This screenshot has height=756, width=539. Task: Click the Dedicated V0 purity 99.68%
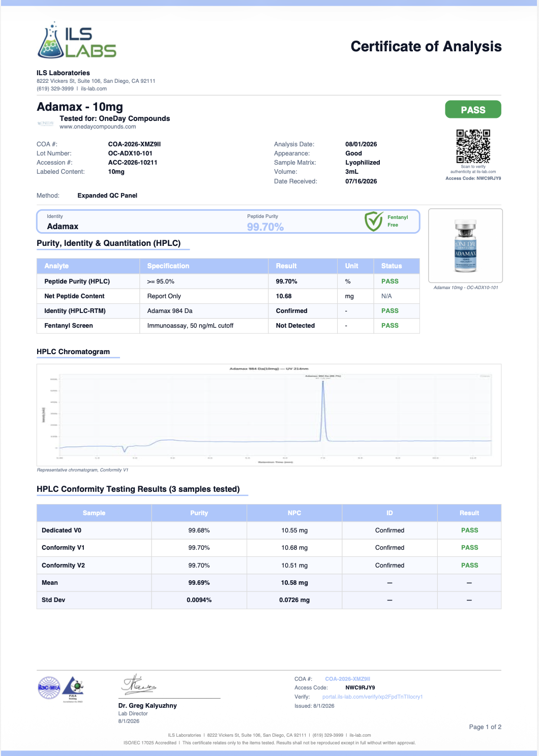pyautogui.click(x=199, y=530)
